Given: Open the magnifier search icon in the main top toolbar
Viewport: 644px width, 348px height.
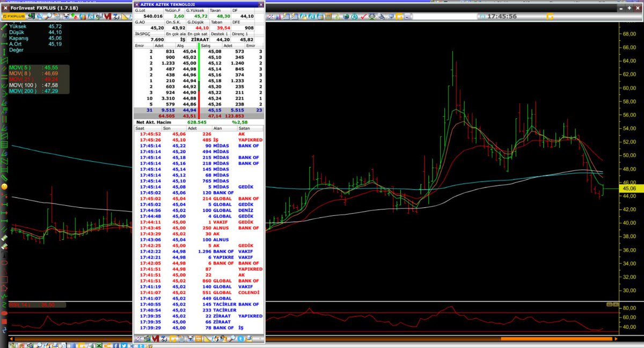Looking at the screenshot, I should pos(49,16).
